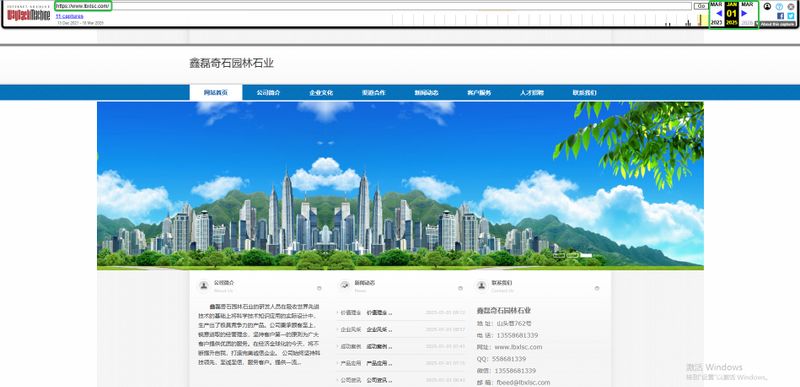Select the 网站首页 navigation tab
The image size is (800, 387).
click(216, 92)
